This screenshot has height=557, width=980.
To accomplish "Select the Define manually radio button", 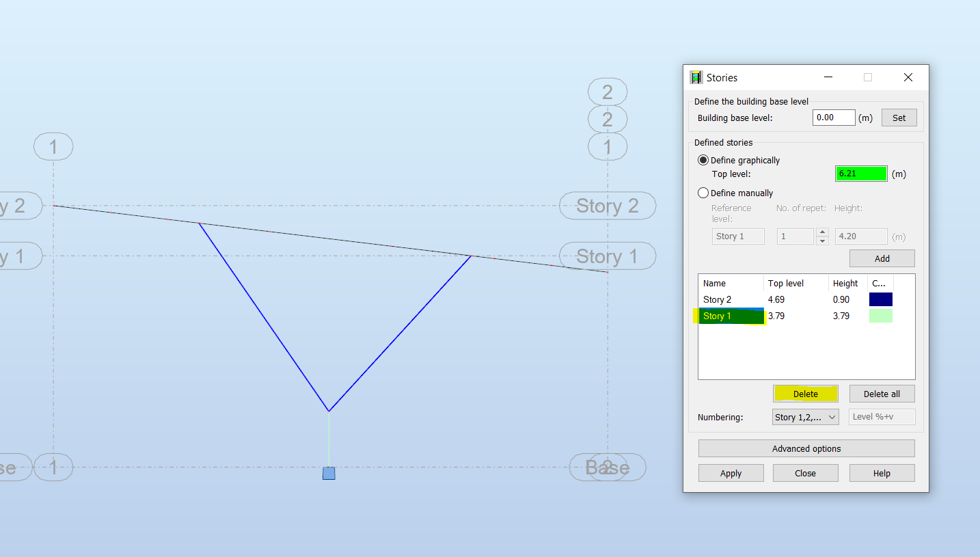I will click(x=703, y=193).
